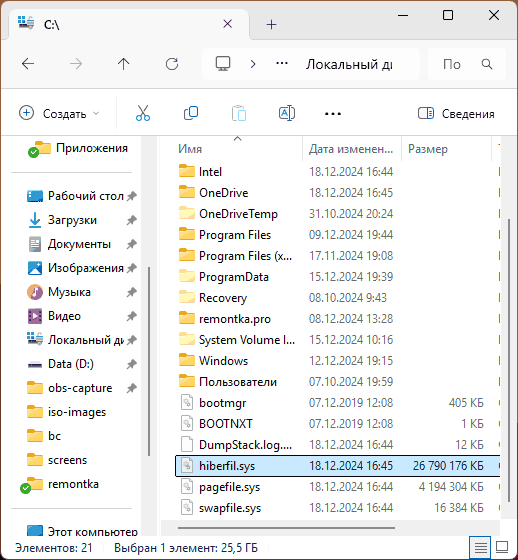Open remontka folder in sidebar
The height and width of the screenshot is (560, 518).
(60, 484)
